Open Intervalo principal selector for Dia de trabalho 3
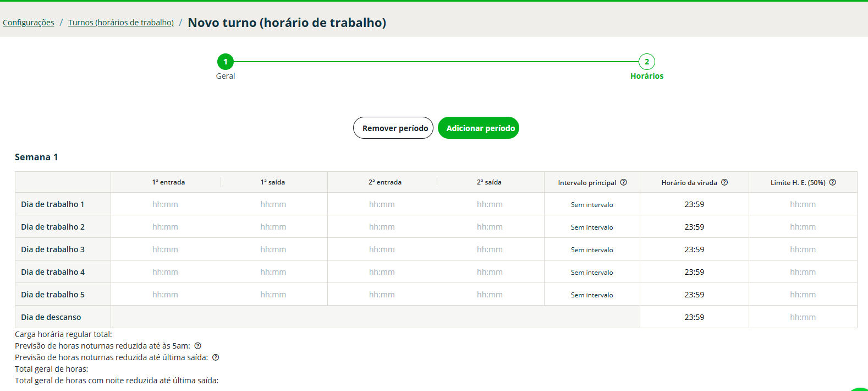This screenshot has width=868, height=391. [592, 249]
